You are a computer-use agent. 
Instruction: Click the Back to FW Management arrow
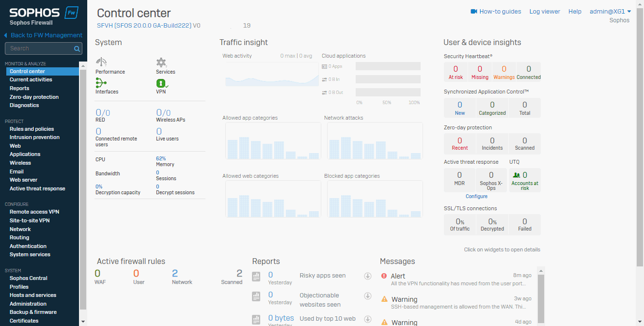[6, 35]
